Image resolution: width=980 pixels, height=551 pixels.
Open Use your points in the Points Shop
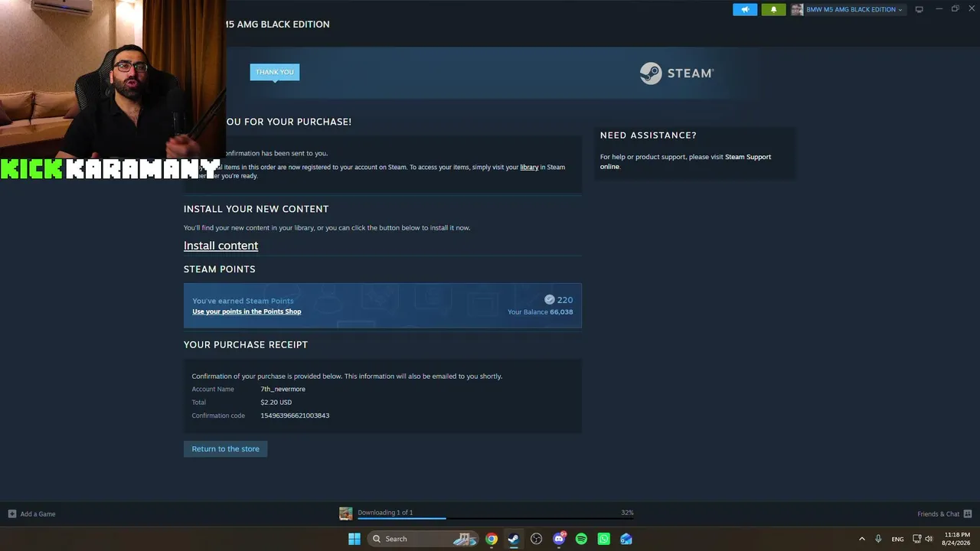click(x=247, y=311)
